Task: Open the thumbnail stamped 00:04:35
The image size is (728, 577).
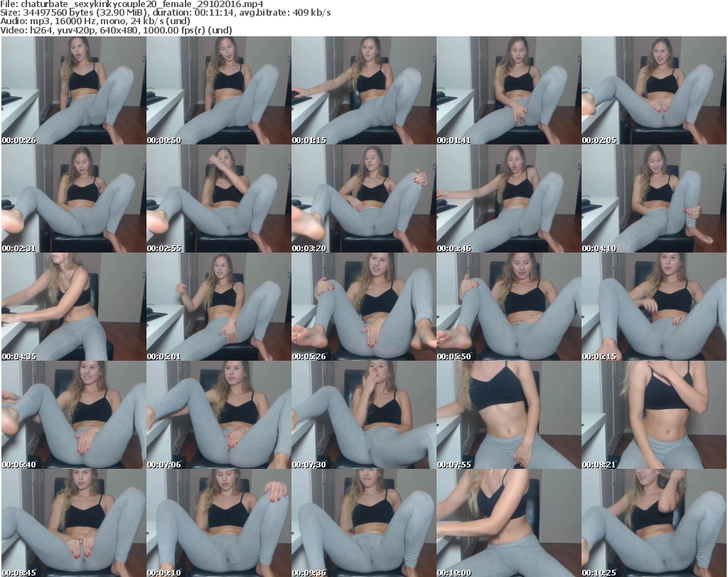Action: (x=74, y=307)
